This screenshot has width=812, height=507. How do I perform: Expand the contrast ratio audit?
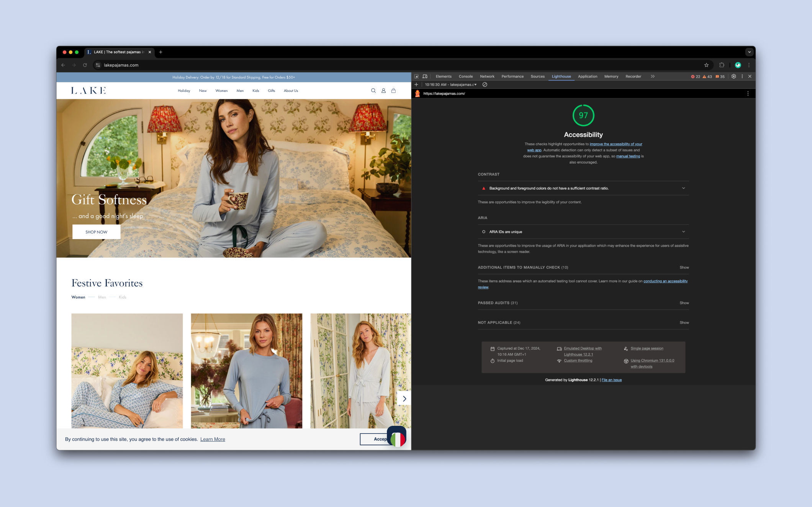pos(683,188)
